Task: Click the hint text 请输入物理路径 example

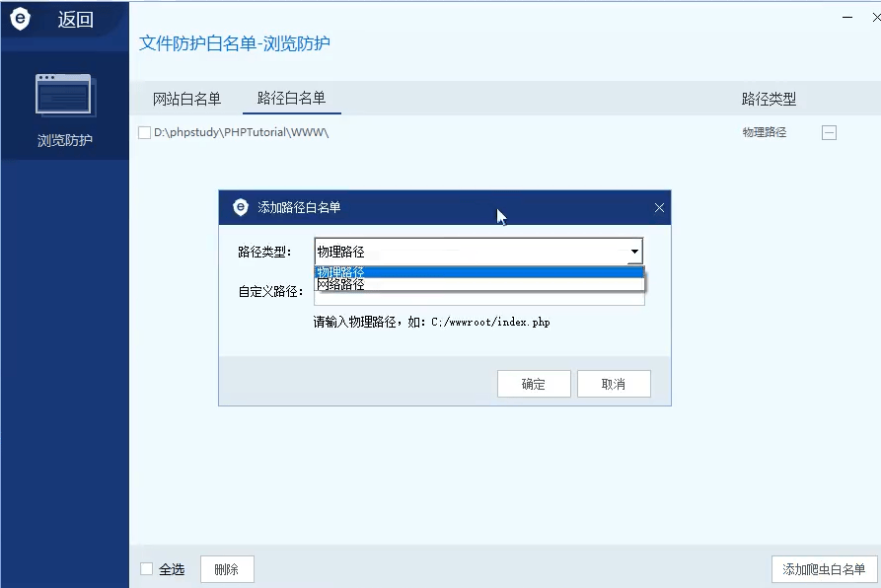Action: tap(431, 322)
